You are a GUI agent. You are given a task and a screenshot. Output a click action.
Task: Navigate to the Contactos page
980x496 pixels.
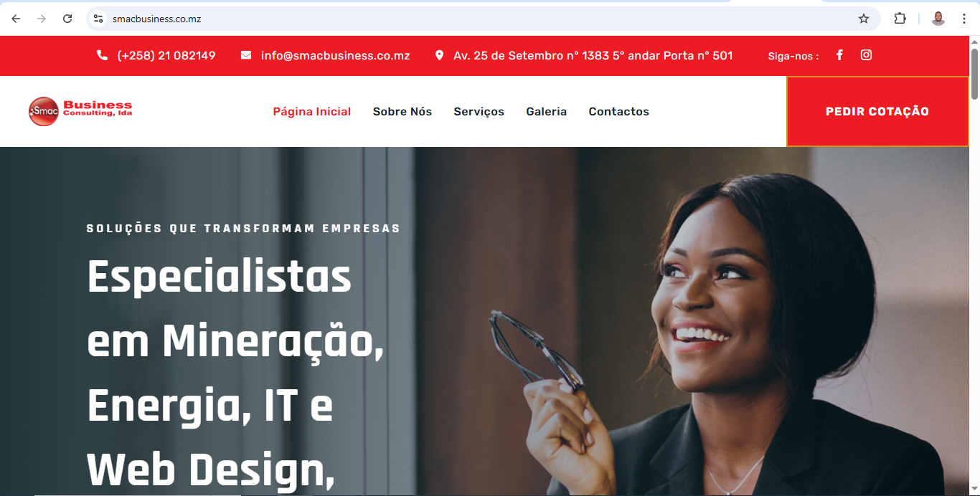[x=619, y=112]
